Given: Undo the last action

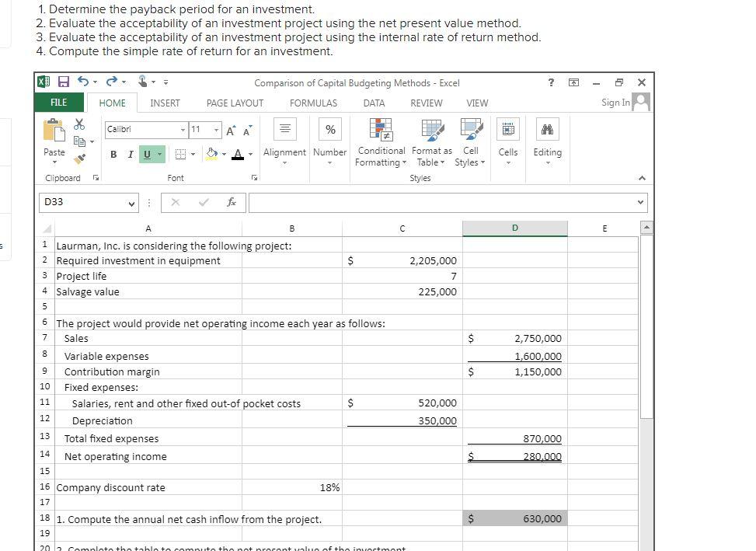Looking at the screenshot, I should pos(83,82).
